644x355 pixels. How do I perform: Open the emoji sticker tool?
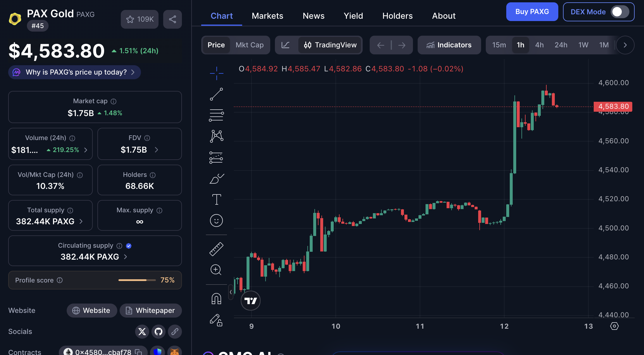pyautogui.click(x=216, y=220)
